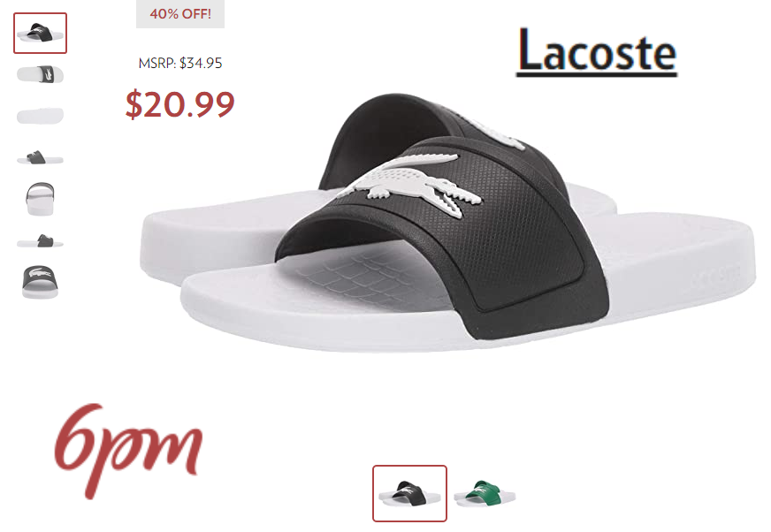
Task: Click the 6pm logo
Action: click(x=128, y=450)
